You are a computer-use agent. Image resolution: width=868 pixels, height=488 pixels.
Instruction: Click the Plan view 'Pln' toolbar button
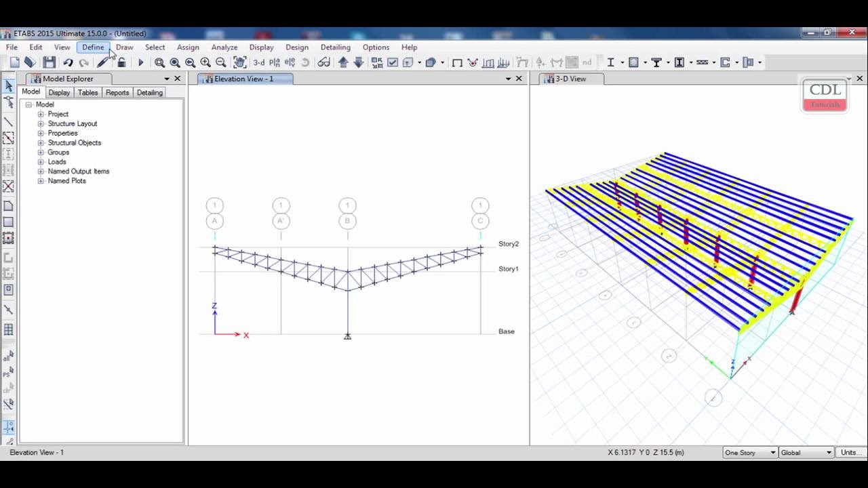(275, 62)
